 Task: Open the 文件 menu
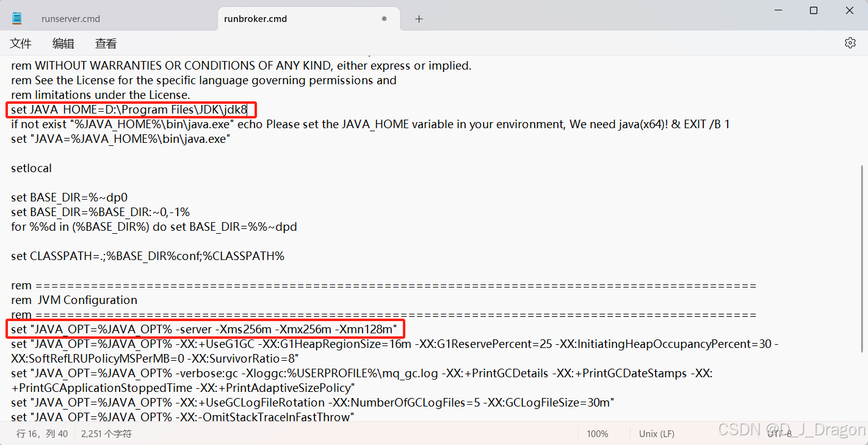21,43
